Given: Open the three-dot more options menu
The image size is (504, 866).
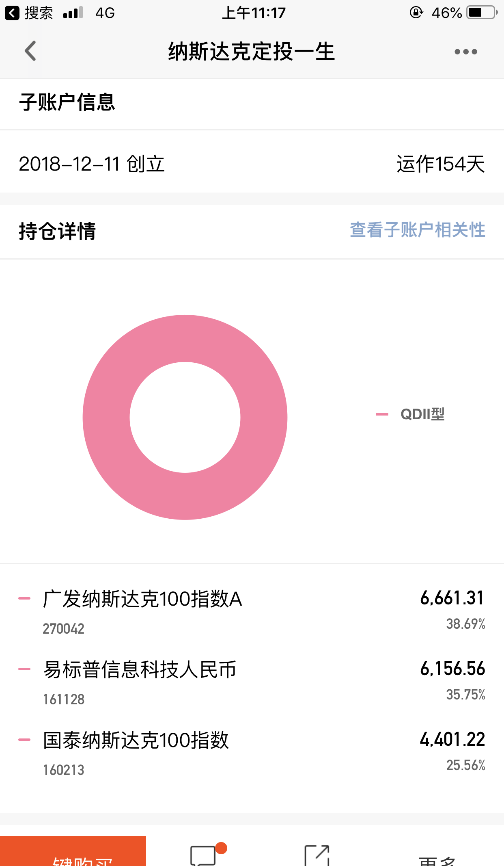Looking at the screenshot, I should pyautogui.click(x=465, y=52).
